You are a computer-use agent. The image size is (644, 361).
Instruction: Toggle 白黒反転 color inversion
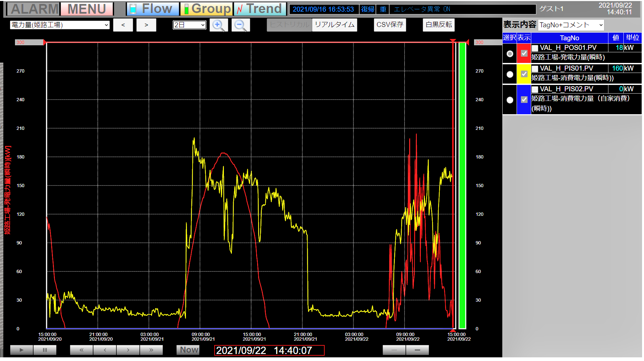pos(439,25)
